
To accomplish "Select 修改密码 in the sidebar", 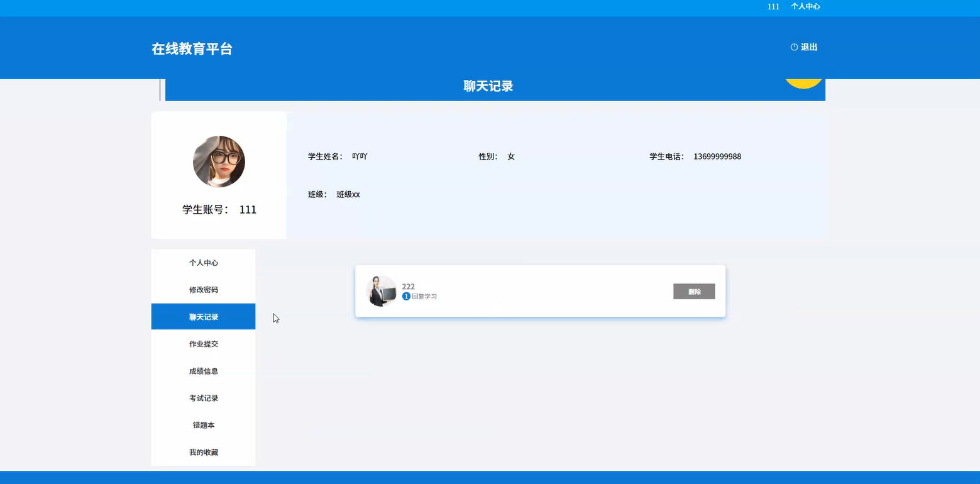I will (203, 289).
